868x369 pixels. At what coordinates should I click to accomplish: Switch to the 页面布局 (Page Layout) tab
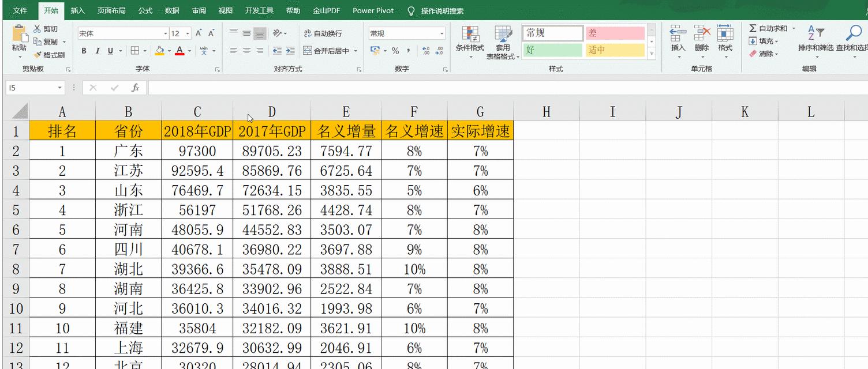(x=111, y=10)
